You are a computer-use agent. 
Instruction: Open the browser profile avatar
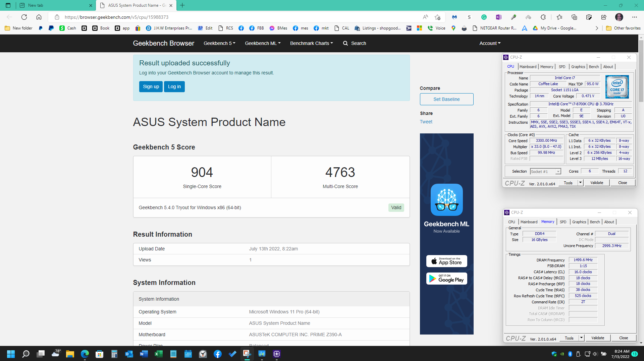click(x=619, y=17)
